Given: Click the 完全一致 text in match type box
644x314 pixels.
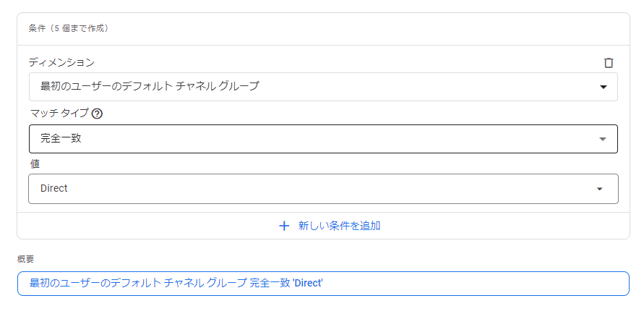Looking at the screenshot, I should (61, 138).
